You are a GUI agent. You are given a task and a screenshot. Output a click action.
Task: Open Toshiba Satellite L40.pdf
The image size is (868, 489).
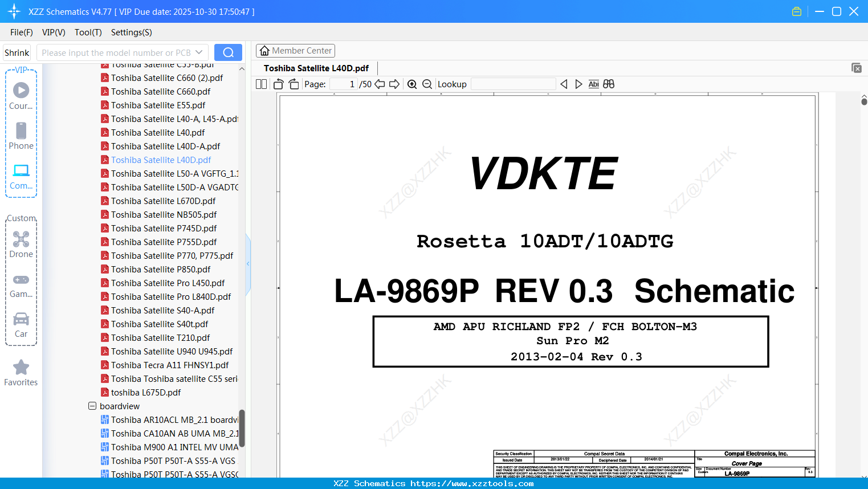158,133
